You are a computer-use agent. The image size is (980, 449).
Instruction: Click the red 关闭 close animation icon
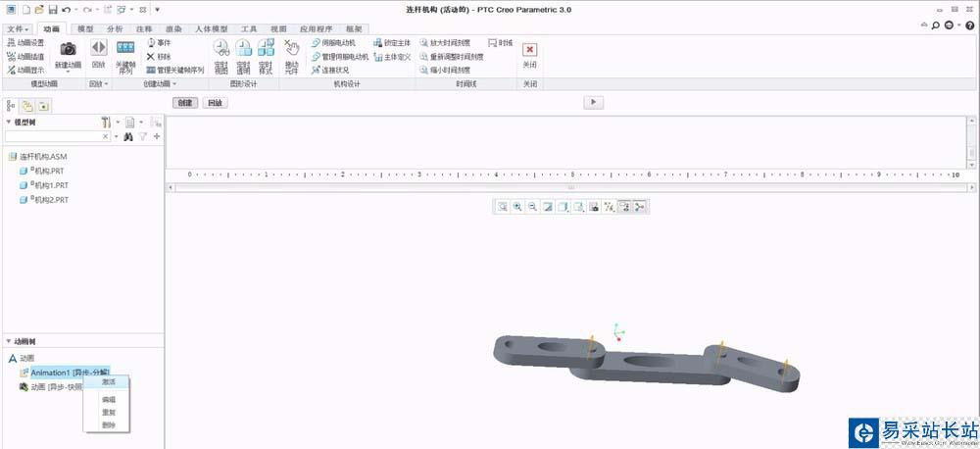(529, 49)
